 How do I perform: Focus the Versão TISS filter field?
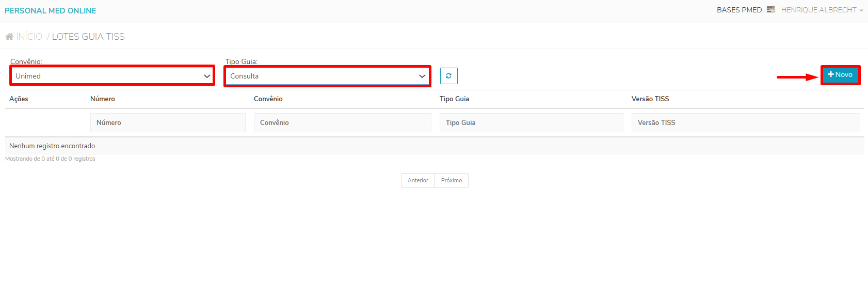pos(746,122)
